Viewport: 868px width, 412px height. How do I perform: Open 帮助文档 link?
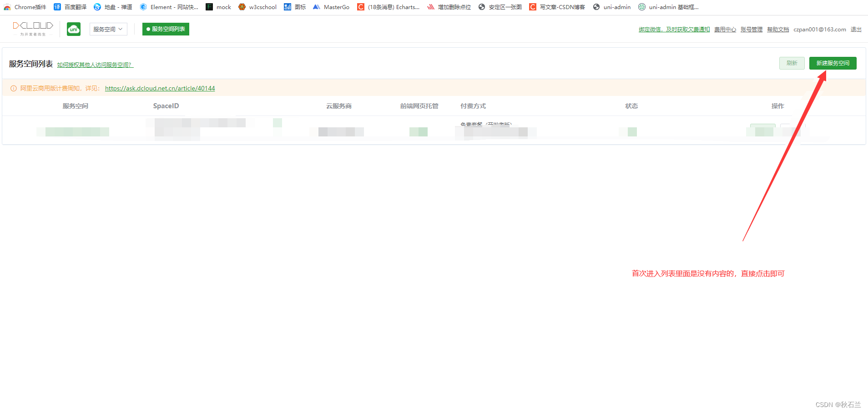777,30
